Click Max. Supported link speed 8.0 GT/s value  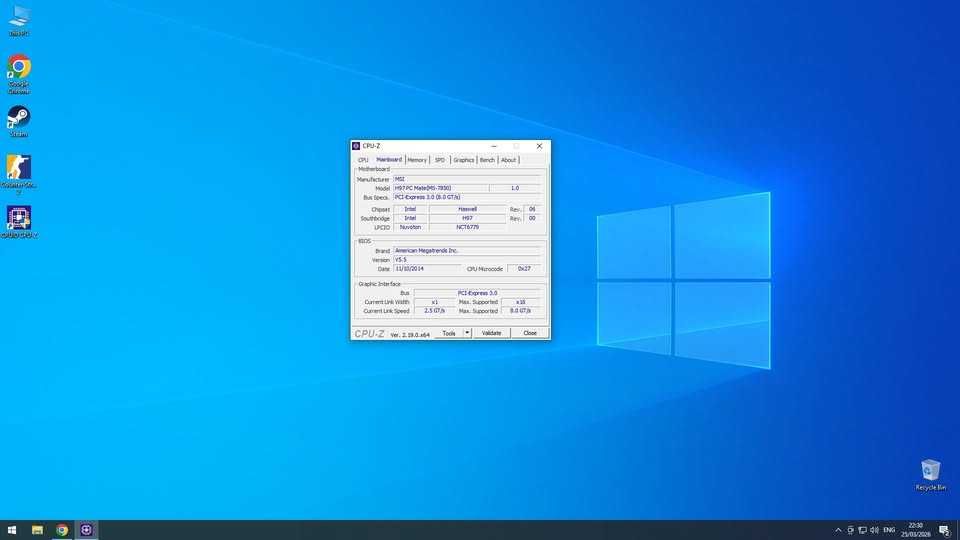coord(520,311)
